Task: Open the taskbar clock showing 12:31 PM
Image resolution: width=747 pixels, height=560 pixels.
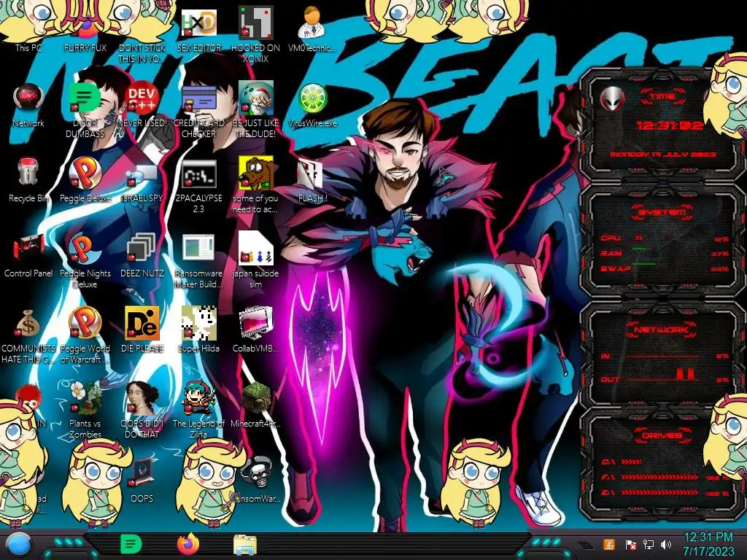Action: coord(708,544)
